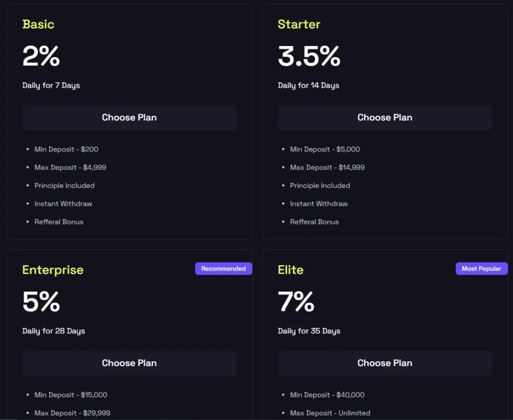513x420 pixels.
Task: Click Choose Plan in the Basic card
Action: (129, 118)
